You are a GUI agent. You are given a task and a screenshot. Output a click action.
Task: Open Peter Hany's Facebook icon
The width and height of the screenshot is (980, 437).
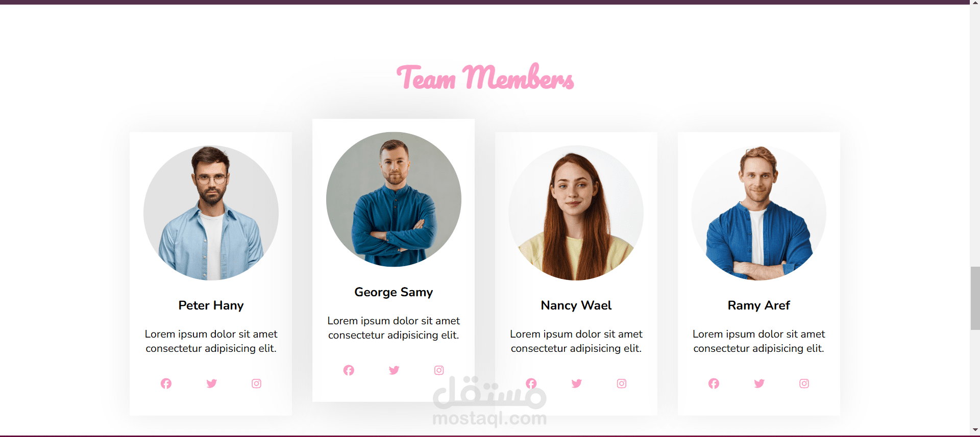(x=166, y=383)
